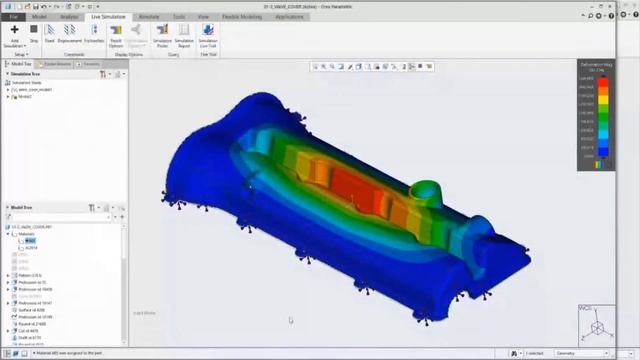The width and height of the screenshot is (640, 360).
Task: Select the highlighted material under Materials
Action: point(30,241)
